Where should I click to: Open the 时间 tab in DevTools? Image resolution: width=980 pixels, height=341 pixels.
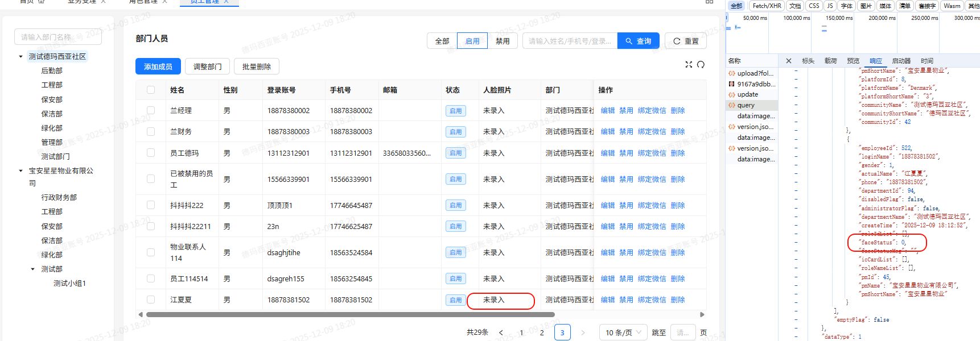927,61
